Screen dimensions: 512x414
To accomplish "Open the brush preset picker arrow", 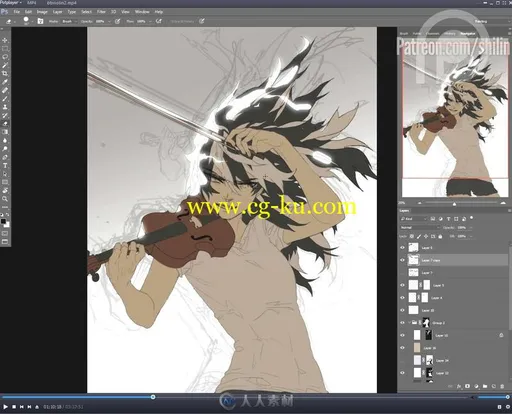I will [x=32, y=21].
